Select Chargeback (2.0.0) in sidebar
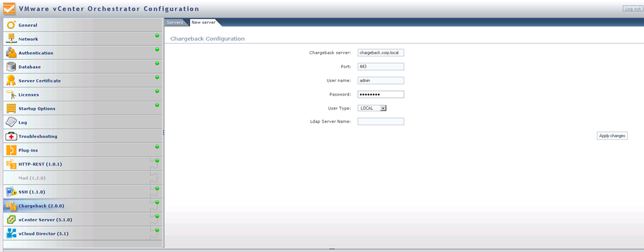 coord(82,206)
